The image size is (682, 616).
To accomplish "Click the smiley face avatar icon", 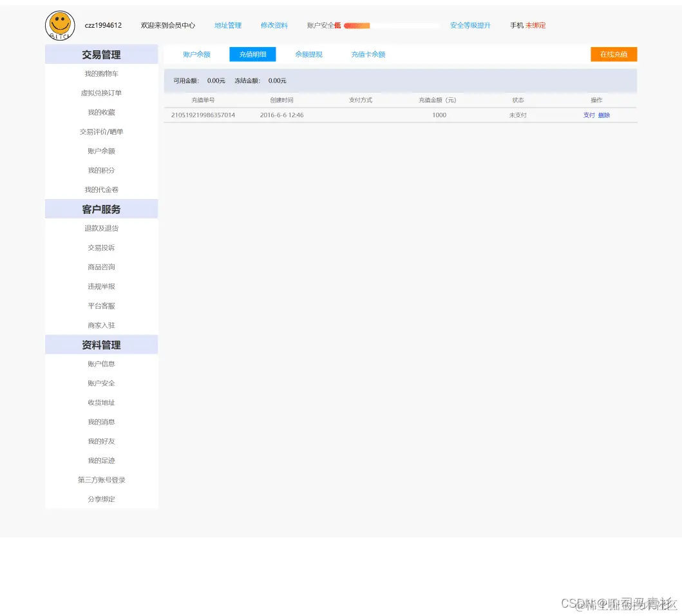I will 59,25.
